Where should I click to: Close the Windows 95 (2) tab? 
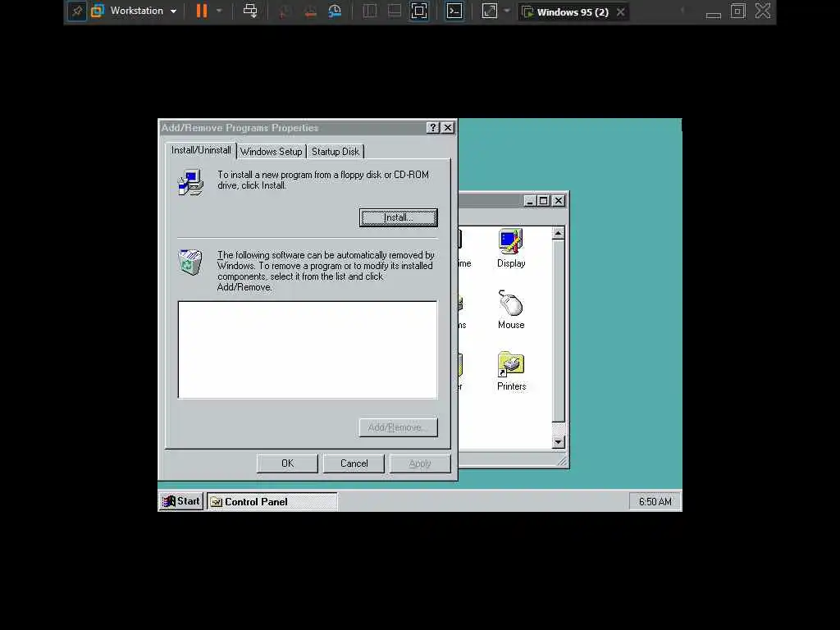click(620, 11)
